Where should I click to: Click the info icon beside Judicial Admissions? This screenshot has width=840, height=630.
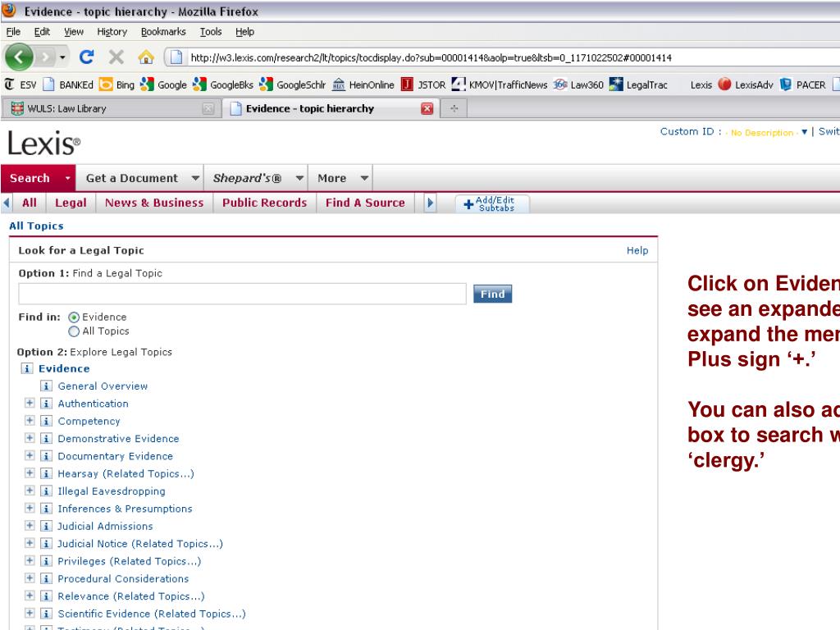click(46, 526)
